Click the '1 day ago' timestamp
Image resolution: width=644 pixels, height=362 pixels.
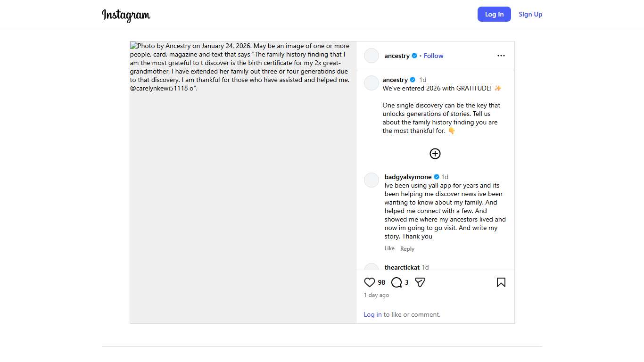tap(376, 295)
